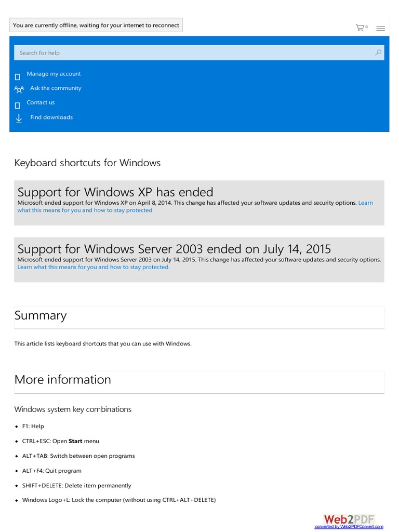Open the Manage my account link
Screen dimensions: 399x532
[x=54, y=74]
